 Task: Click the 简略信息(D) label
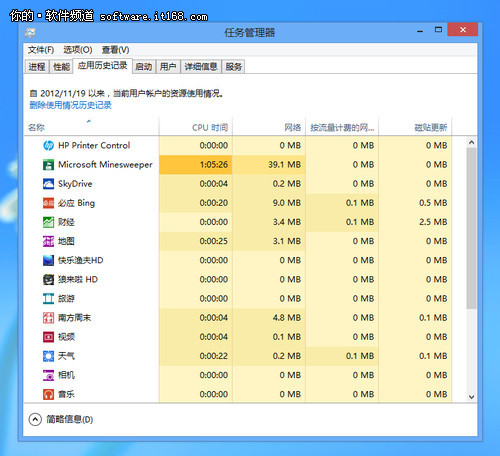click(x=70, y=419)
